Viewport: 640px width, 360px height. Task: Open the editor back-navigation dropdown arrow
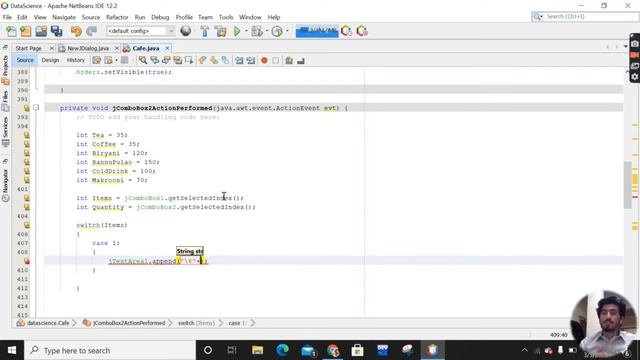tap(116, 60)
